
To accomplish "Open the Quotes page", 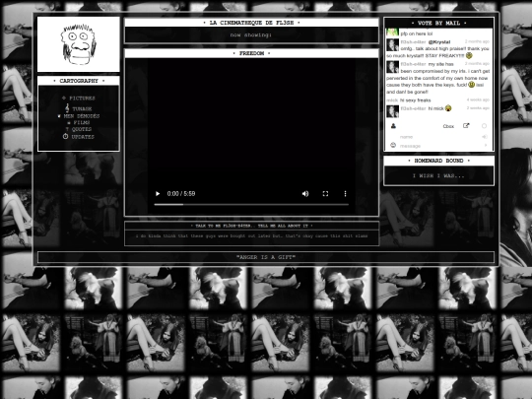I will 82,129.
